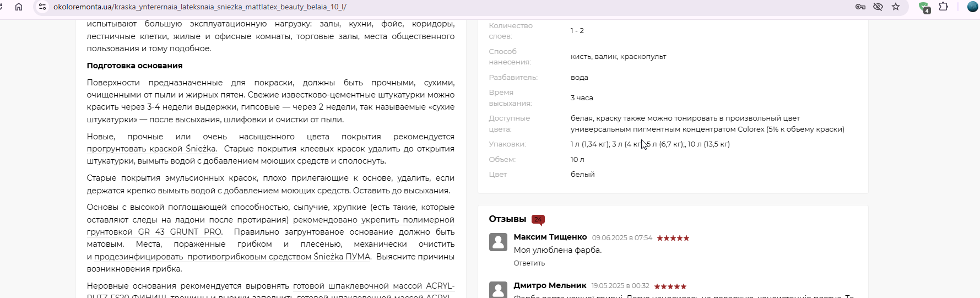
Task: Bookmark this page with the star icon
Action: [x=896, y=7]
